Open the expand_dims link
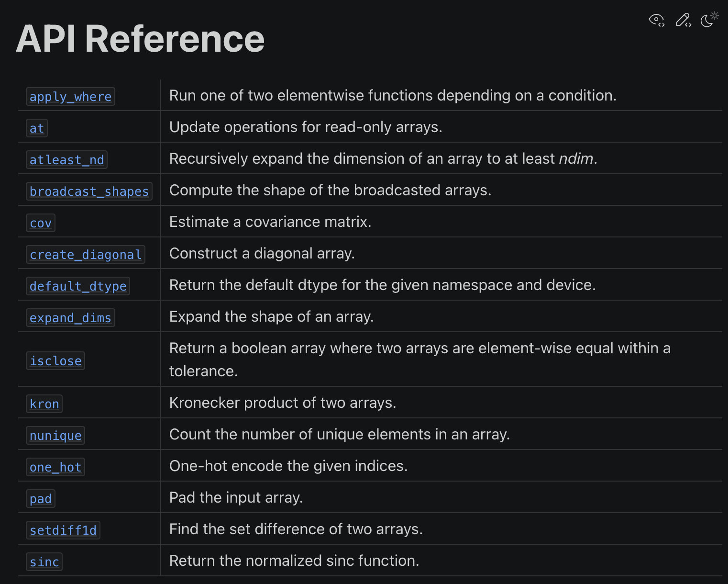The height and width of the screenshot is (584, 728). 70,318
